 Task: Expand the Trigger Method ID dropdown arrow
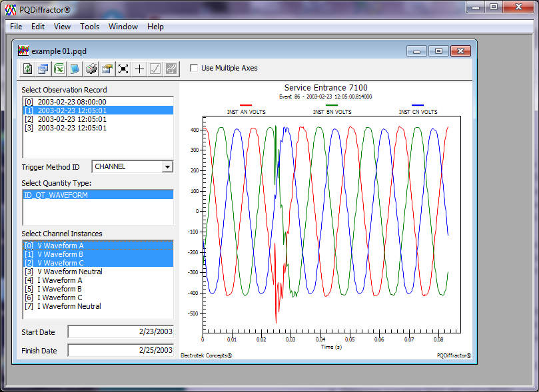click(167, 167)
